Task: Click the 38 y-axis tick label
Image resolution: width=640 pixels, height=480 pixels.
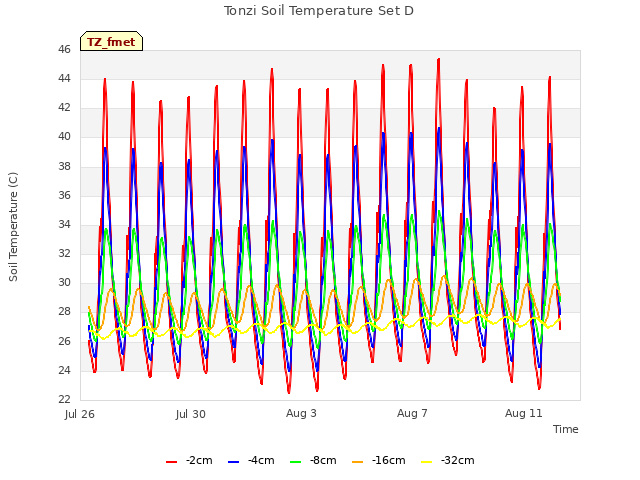Action: click(64, 167)
